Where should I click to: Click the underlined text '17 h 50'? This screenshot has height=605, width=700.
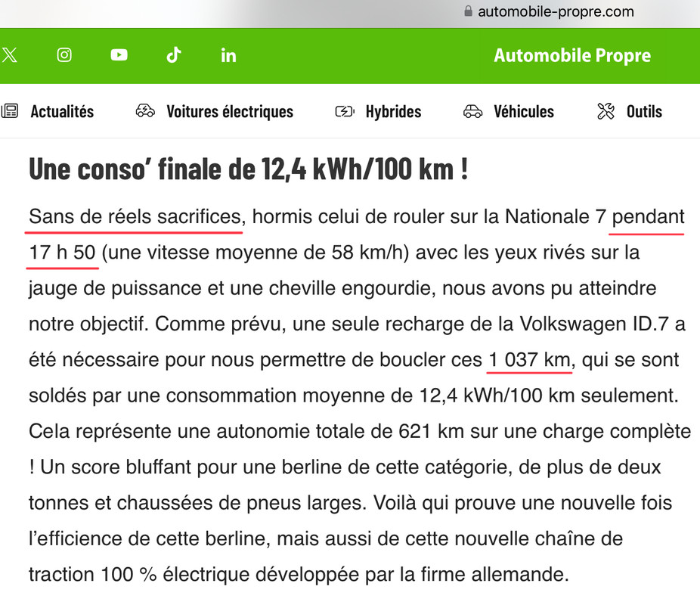[63, 253]
